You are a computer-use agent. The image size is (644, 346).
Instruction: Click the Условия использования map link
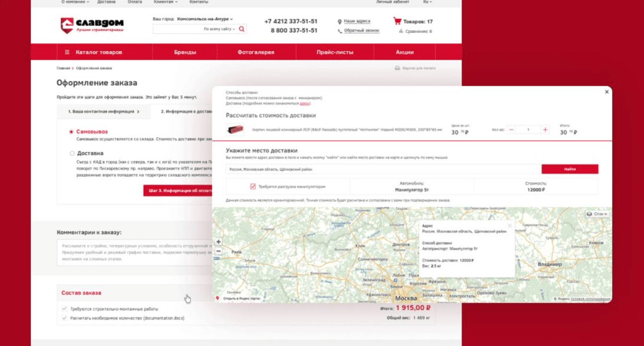[591, 299]
